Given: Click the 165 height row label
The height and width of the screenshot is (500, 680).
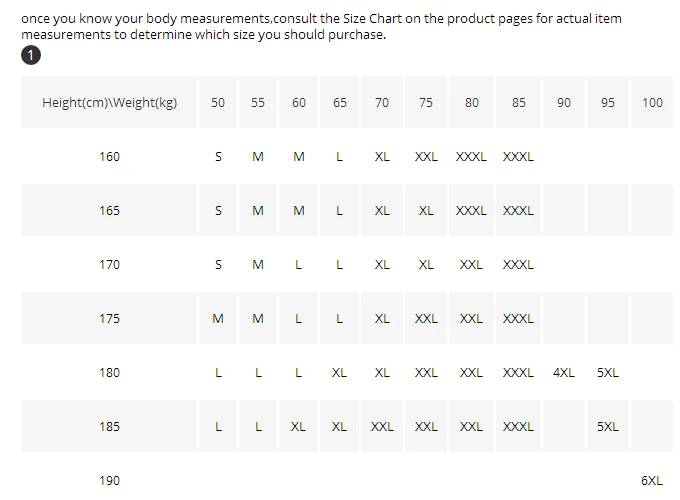Looking at the screenshot, I should tap(109, 211).
